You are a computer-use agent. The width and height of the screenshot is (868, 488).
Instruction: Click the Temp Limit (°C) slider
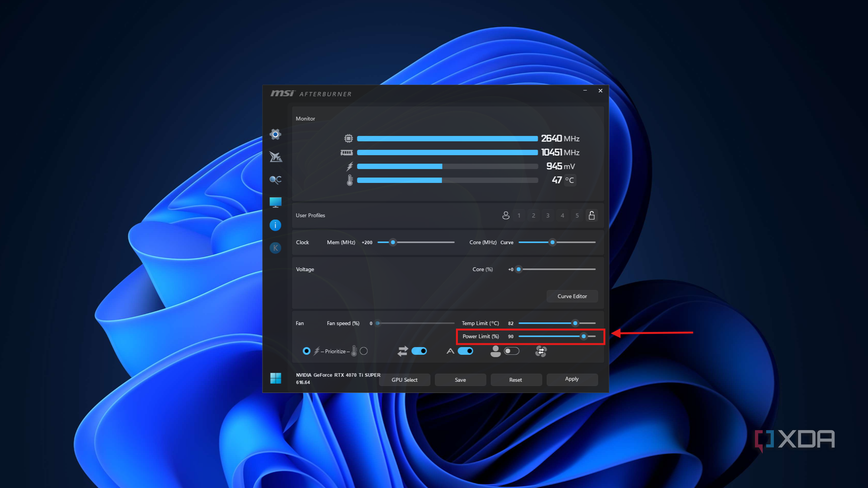(557, 323)
